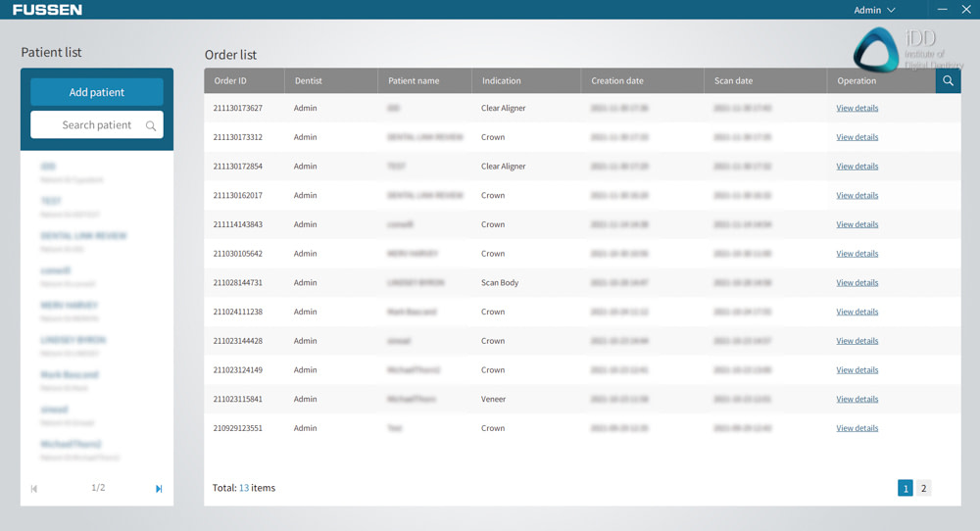The image size is (980, 531).
Task: View details for order 211023124149
Action: point(857,369)
